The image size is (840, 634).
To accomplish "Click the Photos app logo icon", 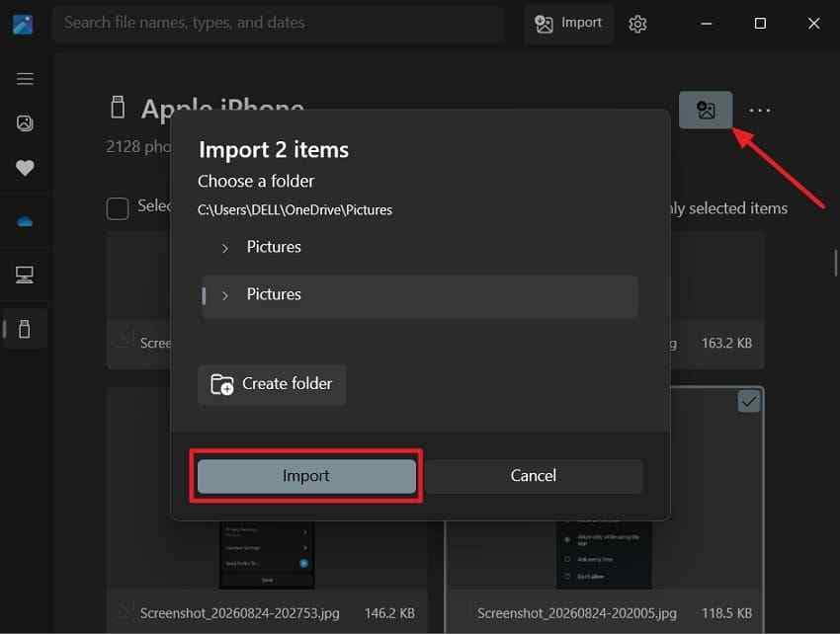I will (x=23, y=24).
